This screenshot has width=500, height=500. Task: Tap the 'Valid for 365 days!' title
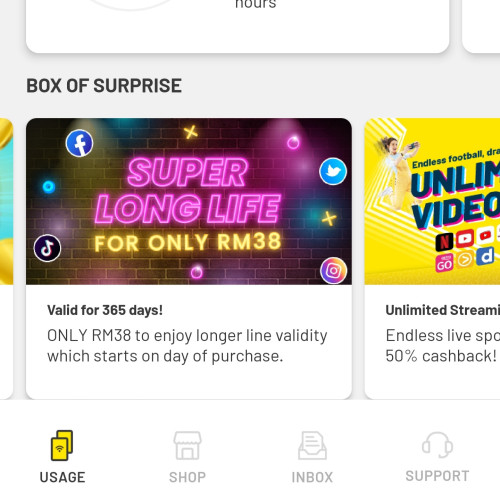pyautogui.click(x=105, y=310)
